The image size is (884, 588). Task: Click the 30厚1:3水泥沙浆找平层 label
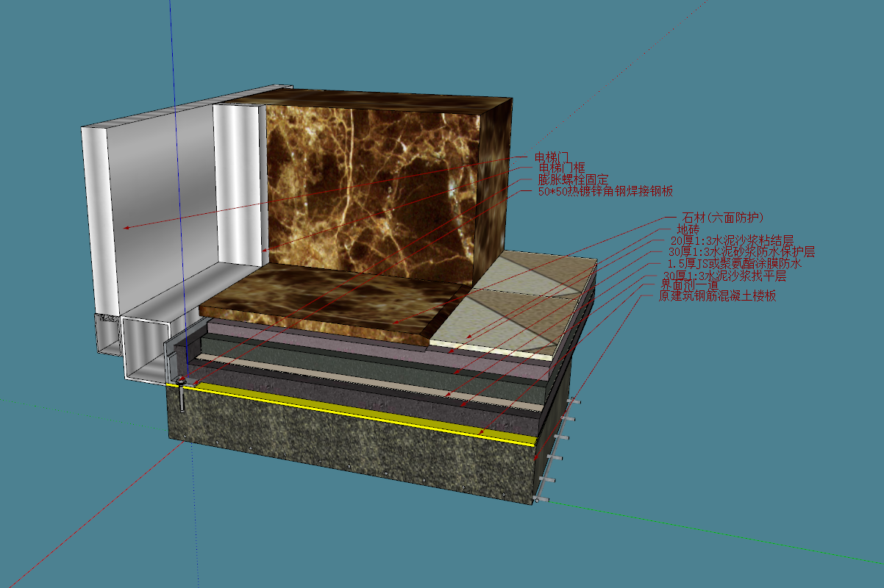(724, 276)
